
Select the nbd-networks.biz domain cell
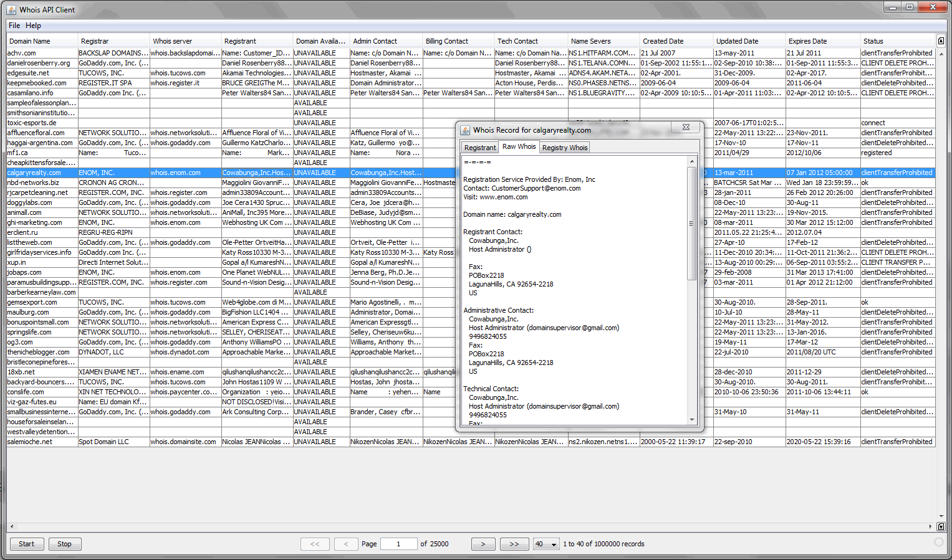42,183
